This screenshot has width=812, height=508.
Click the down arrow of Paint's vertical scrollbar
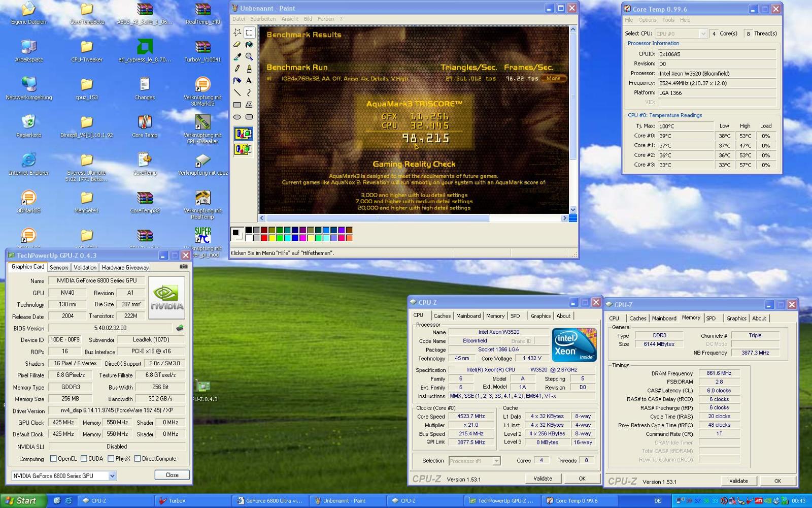pyautogui.click(x=572, y=209)
